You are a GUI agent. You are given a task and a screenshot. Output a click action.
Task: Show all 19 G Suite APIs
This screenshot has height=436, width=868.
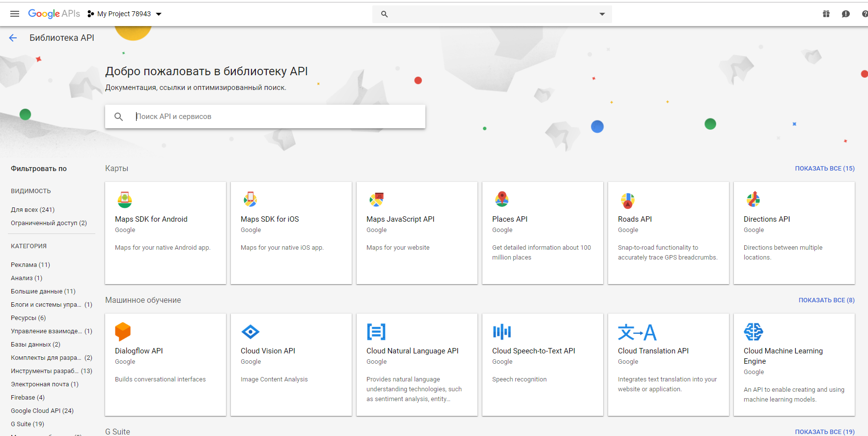tap(825, 432)
